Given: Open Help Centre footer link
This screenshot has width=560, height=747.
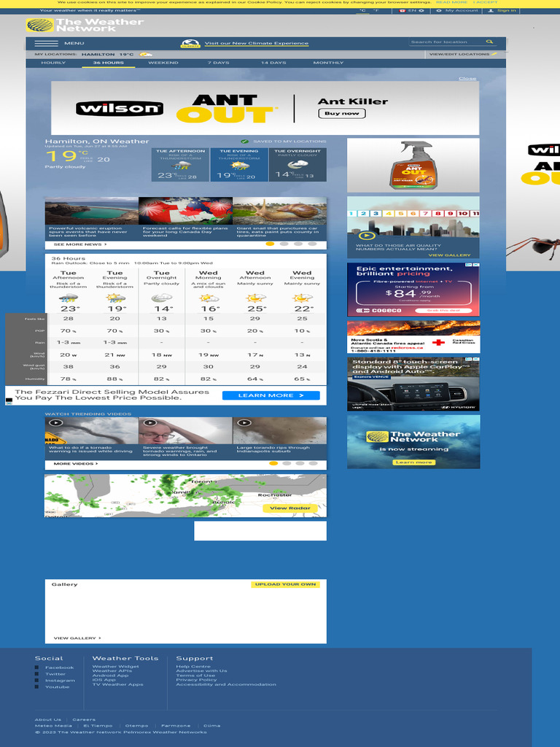Looking at the screenshot, I should click(193, 667).
